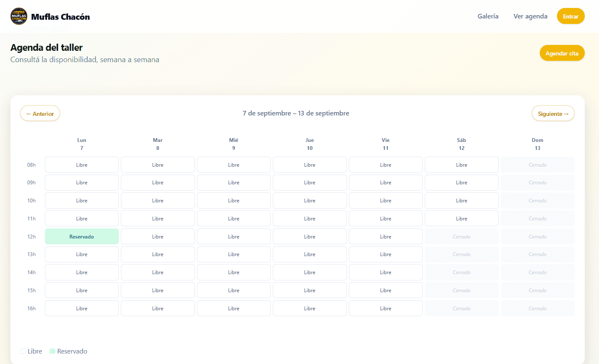Click the Sáb 12 column header
The width and height of the screenshot is (599, 364).
(x=462, y=144)
